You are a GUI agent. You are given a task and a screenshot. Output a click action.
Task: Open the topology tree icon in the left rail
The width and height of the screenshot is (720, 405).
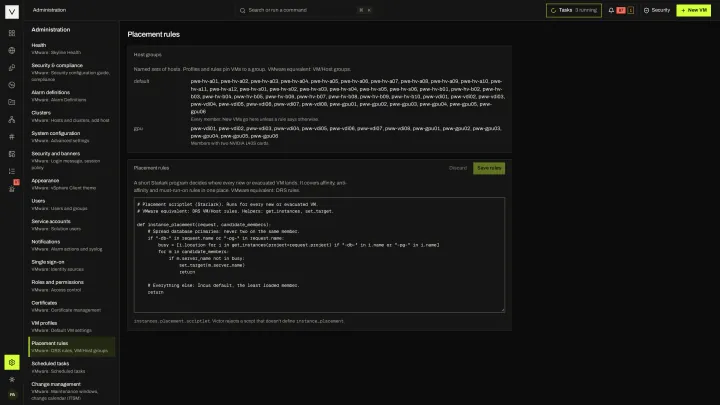[12, 119]
